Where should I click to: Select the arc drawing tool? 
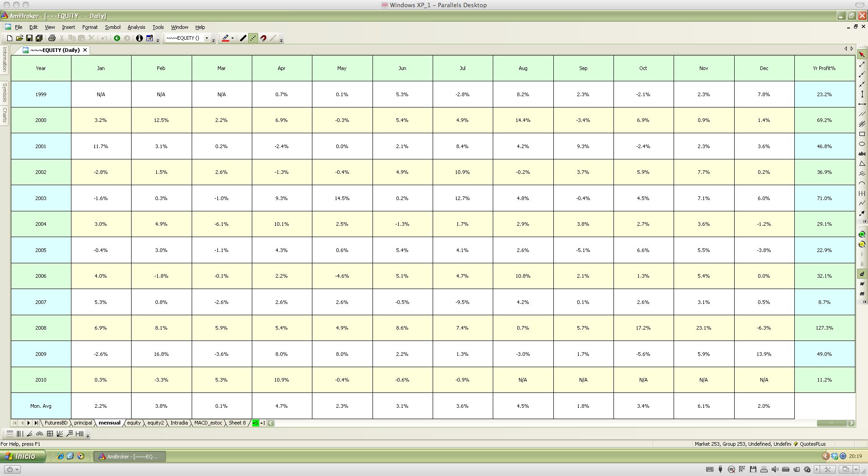[x=862, y=183]
